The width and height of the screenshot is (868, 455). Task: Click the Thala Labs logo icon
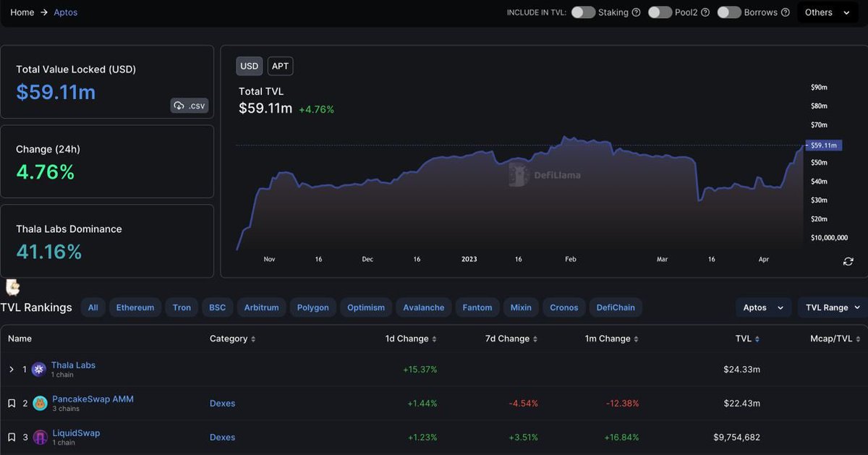38,370
